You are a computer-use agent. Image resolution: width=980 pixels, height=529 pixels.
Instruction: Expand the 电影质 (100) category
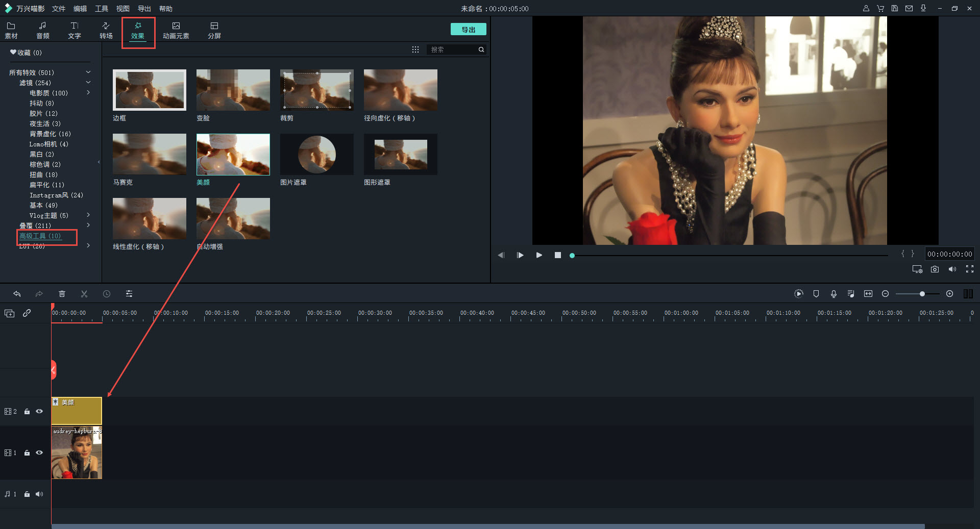tap(88, 93)
